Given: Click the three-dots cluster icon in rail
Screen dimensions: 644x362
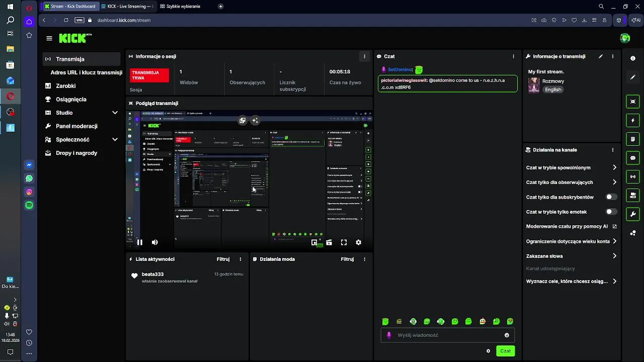Looking at the screenshot, I should (x=633, y=233).
